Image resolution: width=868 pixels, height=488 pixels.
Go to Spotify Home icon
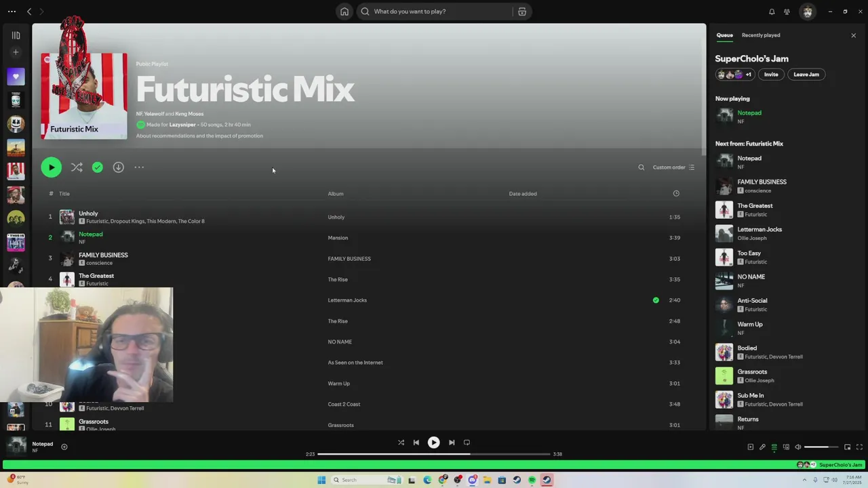(344, 12)
